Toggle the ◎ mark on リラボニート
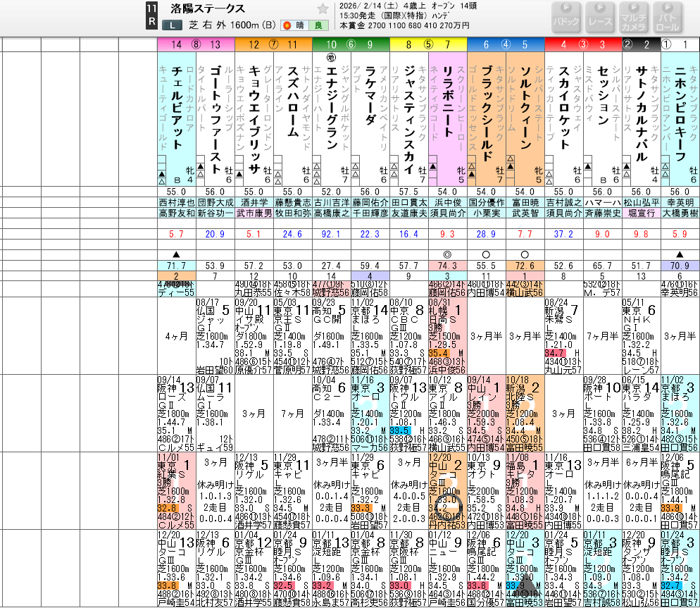Screen dimensions: 700x608 click(447, 254)
